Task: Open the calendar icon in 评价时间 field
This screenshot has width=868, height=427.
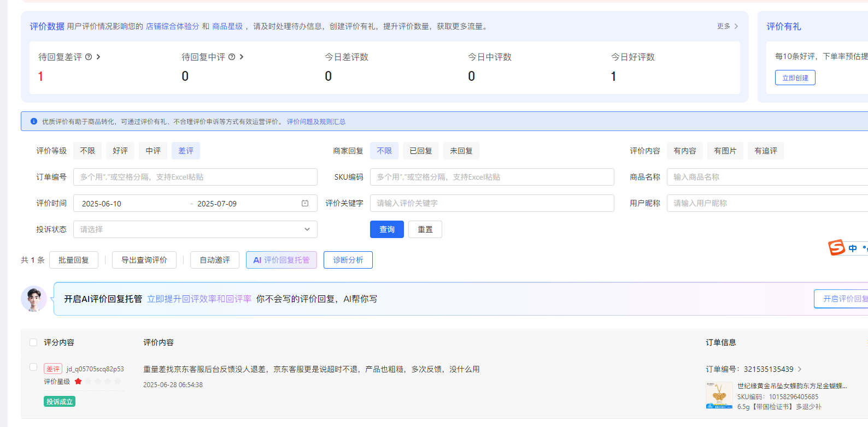Action: [305, 203]
